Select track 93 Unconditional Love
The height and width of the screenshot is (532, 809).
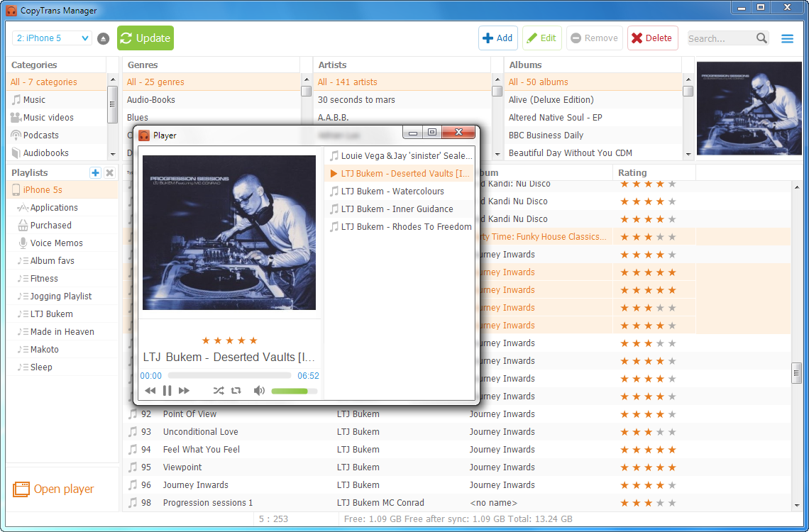coord(456,432)
